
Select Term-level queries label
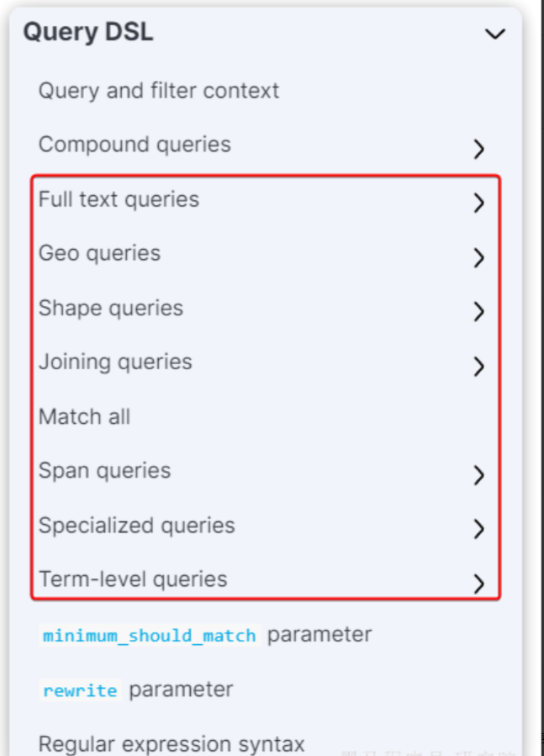(x=133, y=579)
